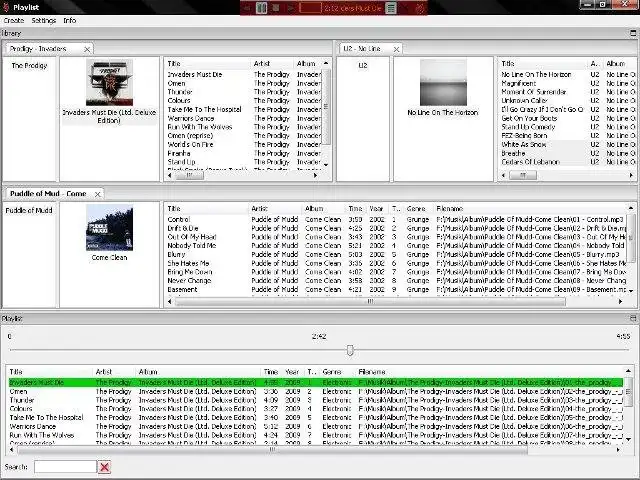This screenshot has height=480, width=640.
Task: Select the Invaders Must Die album cover
Action: pos(109,82)
